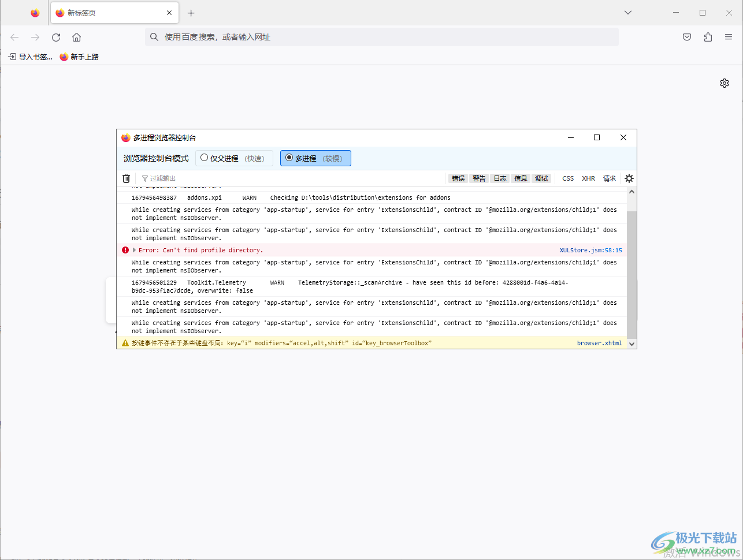Focus the address bar search field
The height and width of the screenshot is (560, 743).
(x=382, y=37)
